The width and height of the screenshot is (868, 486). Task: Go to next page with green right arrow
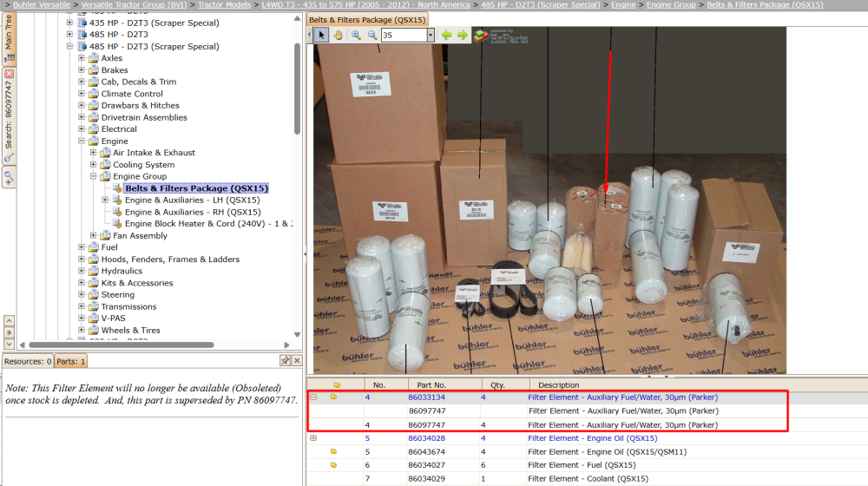(x=463, y=35)
